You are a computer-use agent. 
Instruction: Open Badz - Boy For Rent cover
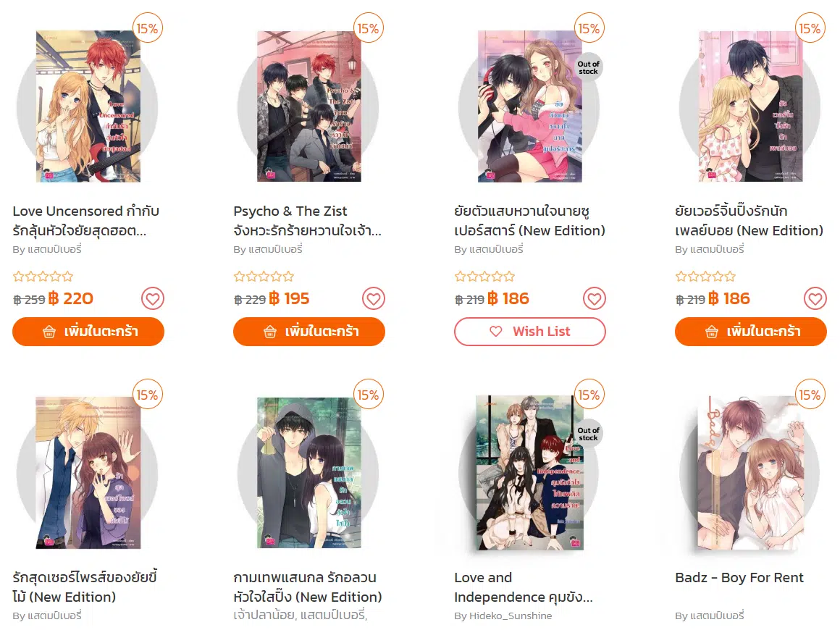(x=750, y=473)
